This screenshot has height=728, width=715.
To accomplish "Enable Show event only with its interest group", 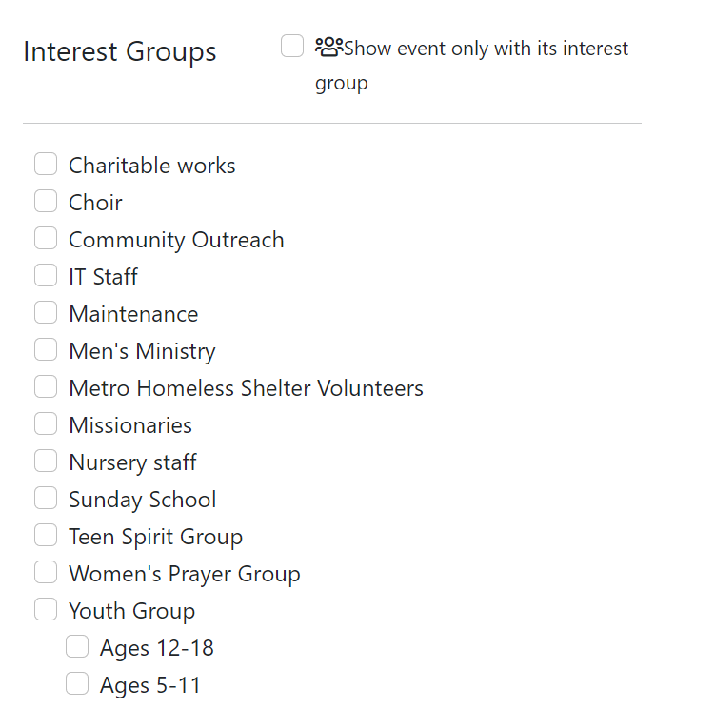I will point(292,46).
